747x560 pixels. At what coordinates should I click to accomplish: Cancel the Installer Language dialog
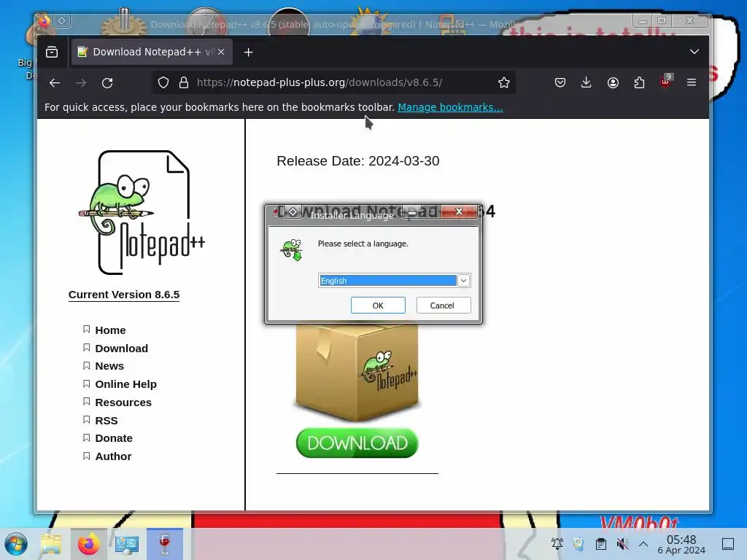(x=444, y=306)
